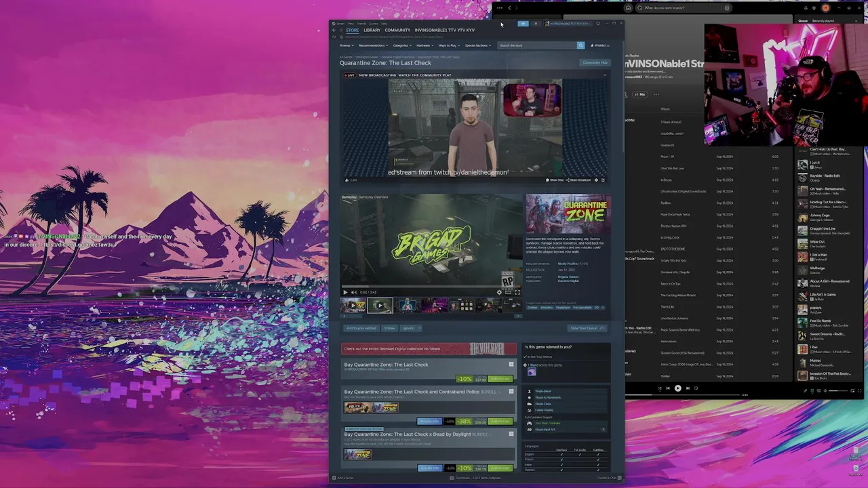Image resolution: width=868 pixels, height=488 pixels.
Task: Click Show Chat on the broadcast
Action: (x=555, y=180)
